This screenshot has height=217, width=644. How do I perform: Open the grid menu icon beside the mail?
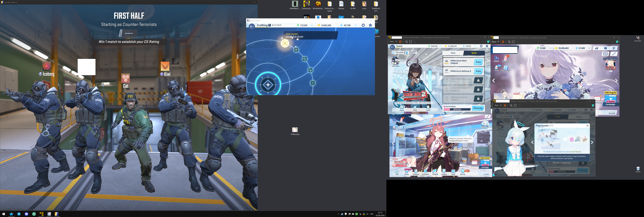coord(614,48)
